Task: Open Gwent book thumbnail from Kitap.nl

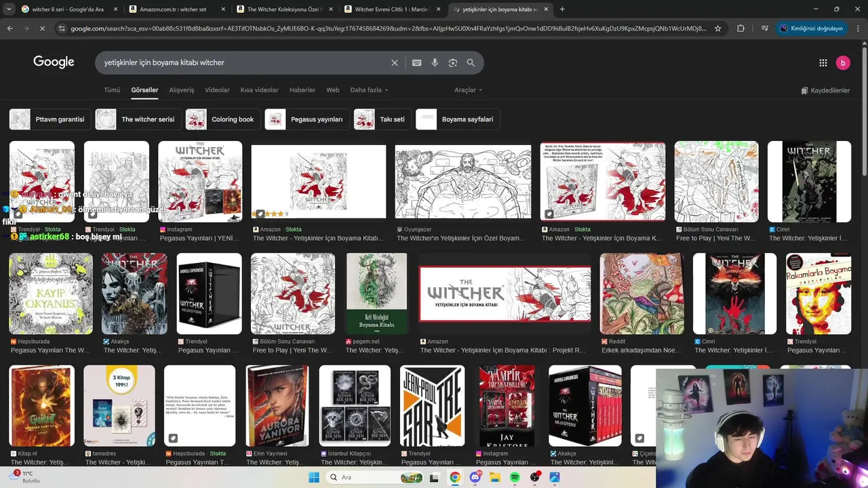Action: point(41,405)
